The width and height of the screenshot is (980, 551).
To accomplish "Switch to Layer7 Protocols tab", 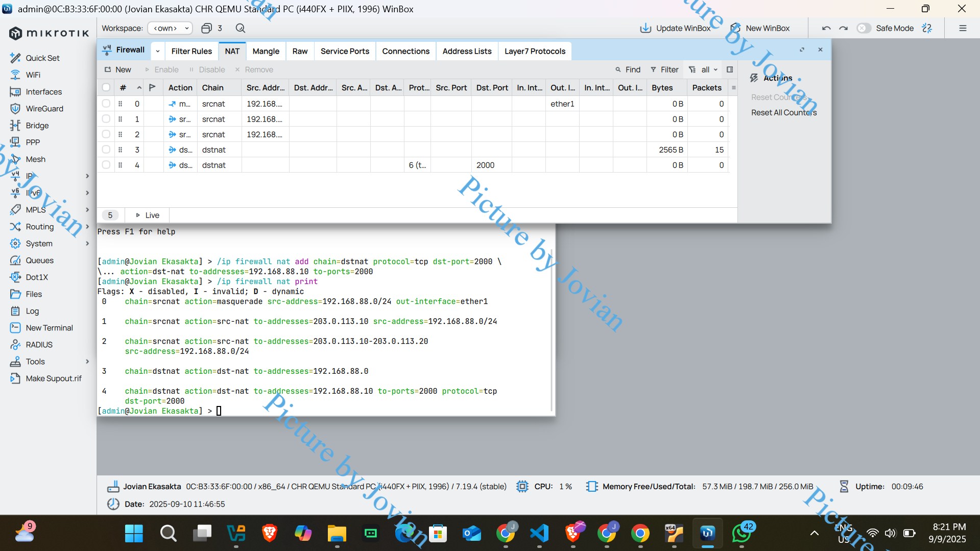I will point(535,51).
